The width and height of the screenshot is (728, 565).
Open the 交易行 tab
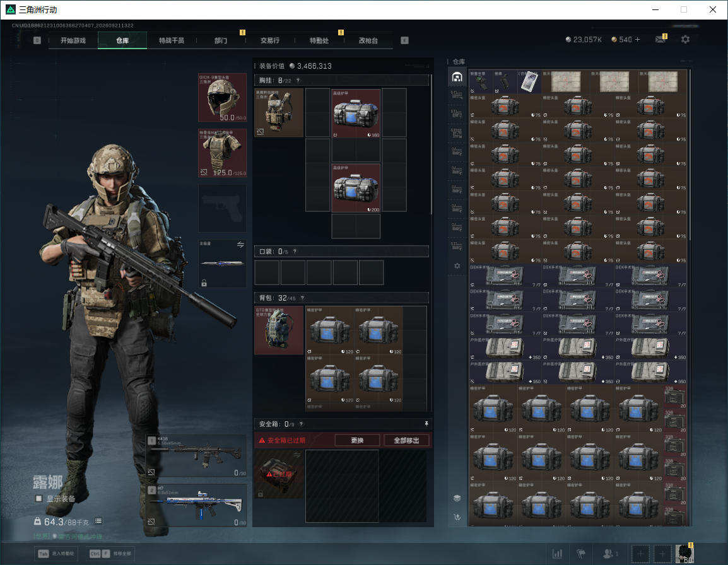tap(270, 40)
